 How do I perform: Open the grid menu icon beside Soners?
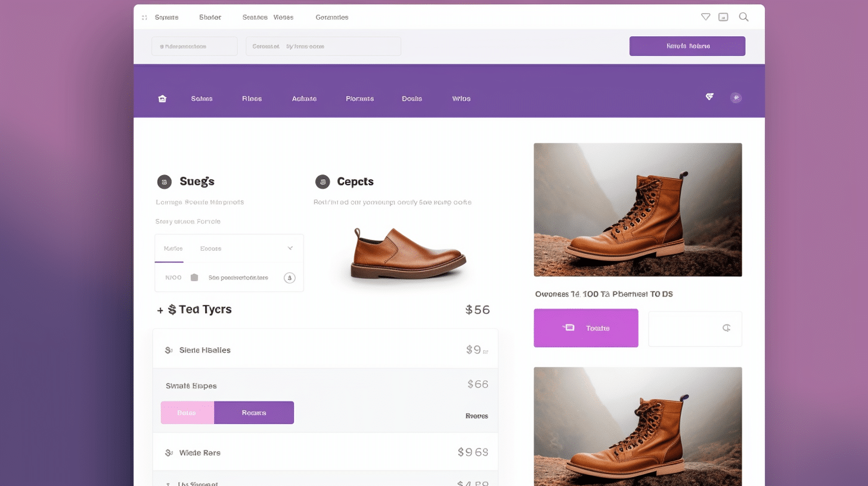[x=144, y=17]
